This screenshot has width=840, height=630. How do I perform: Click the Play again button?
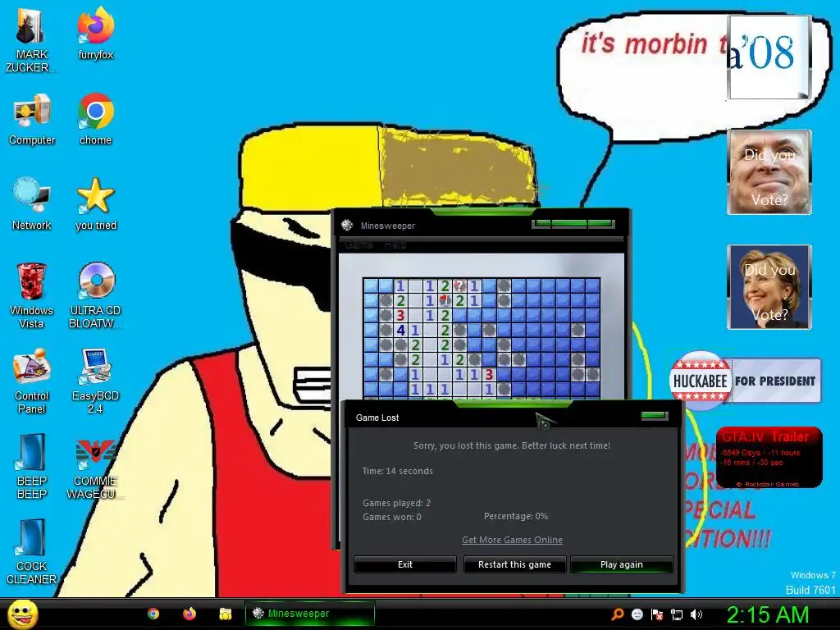point(622,564)
